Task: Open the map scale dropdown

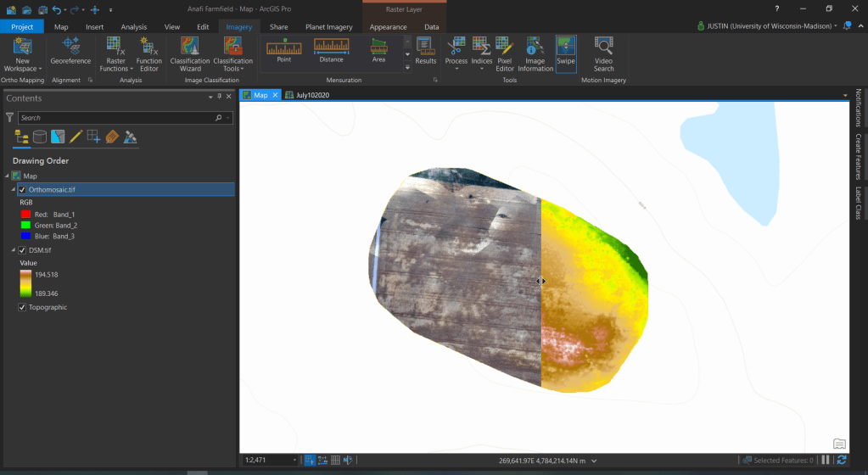Action: pos(294,460)
